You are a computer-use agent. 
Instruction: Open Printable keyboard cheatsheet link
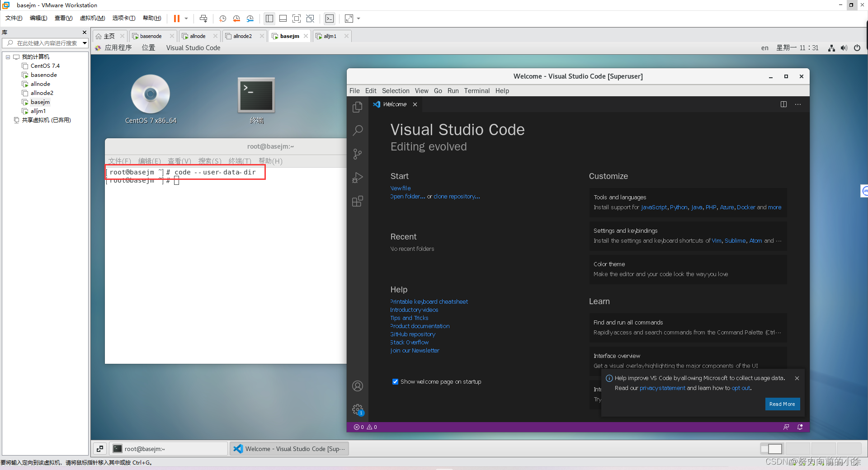click(429, 302)
